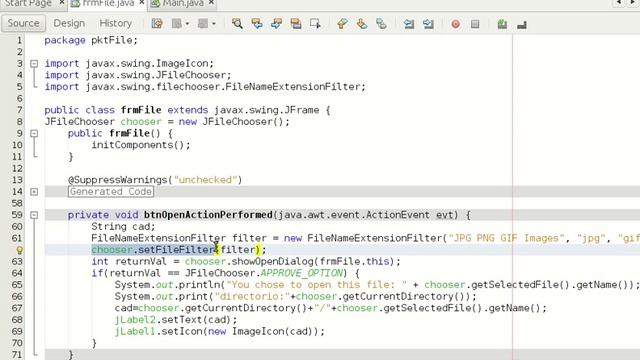Go to previous bookmark icon
The height and width of the screenshot is (360, 640).
(342, 24)
